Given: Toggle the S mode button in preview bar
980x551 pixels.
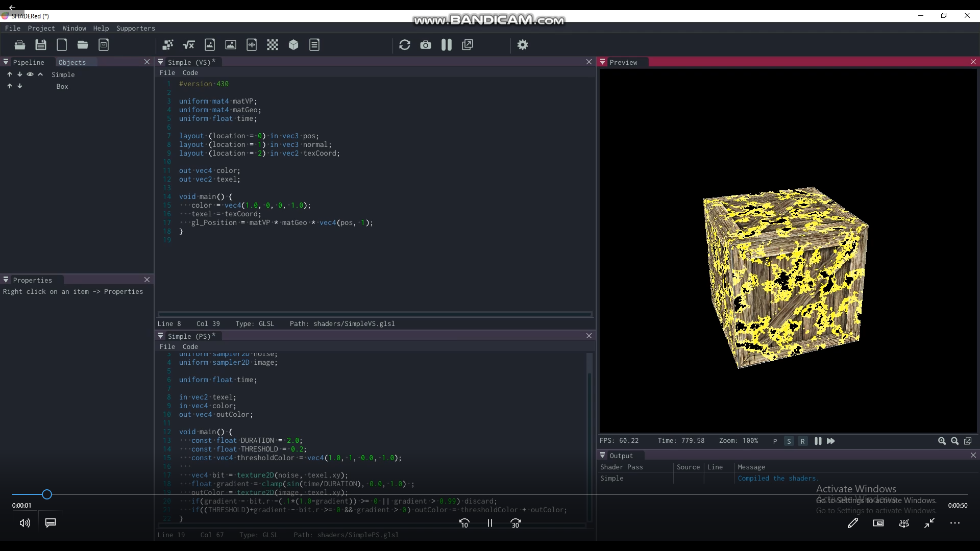Looking at the screenshot, I should (x=789, y=441).
